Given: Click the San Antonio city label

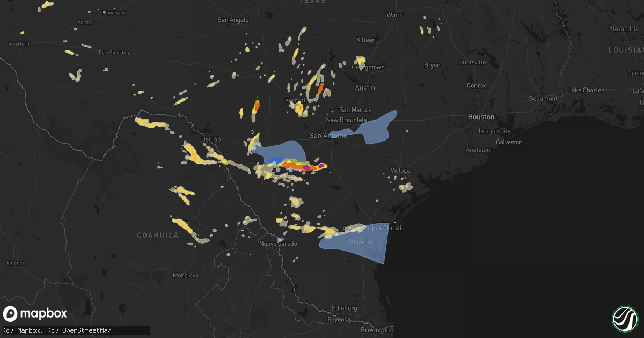Looking at the screenshot, I should point(328,136).
